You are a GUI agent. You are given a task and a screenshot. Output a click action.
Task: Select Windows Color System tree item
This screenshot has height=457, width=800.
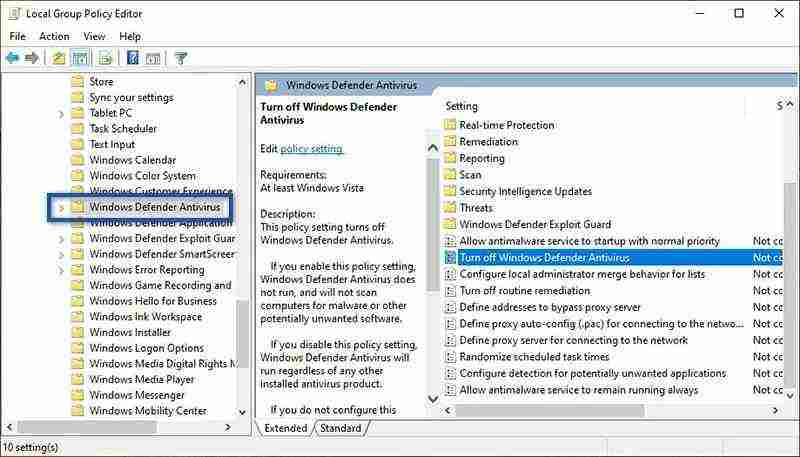click(x=142, y=175)
